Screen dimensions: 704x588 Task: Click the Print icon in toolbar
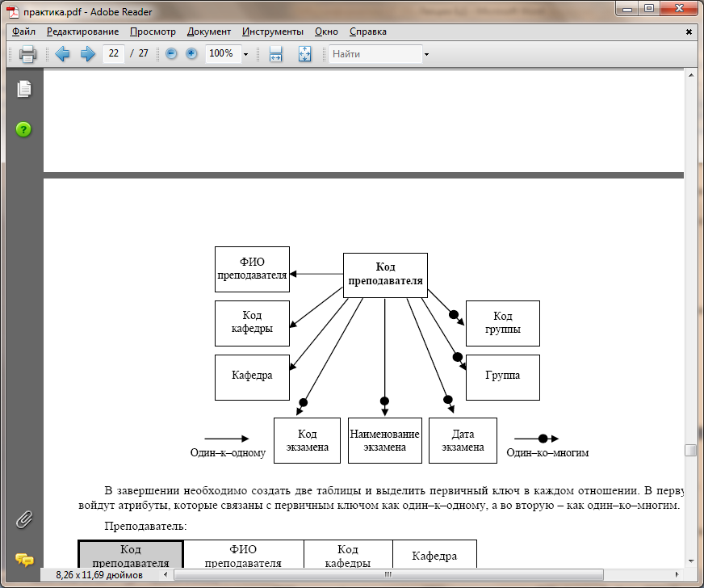tap(27, 54)
